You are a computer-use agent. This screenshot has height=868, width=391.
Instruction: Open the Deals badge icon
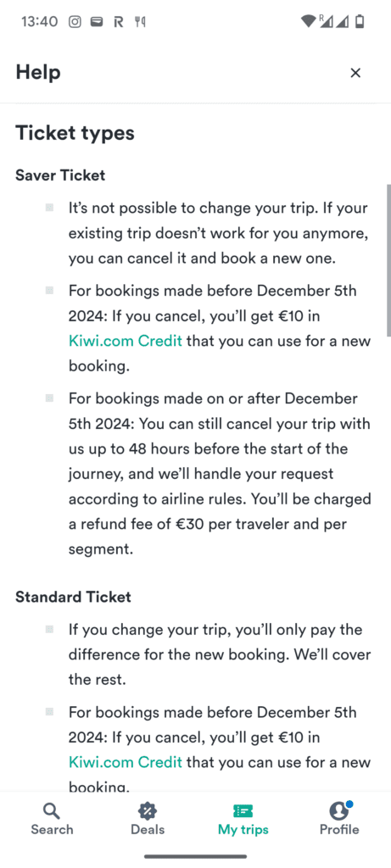coord(148,811)
